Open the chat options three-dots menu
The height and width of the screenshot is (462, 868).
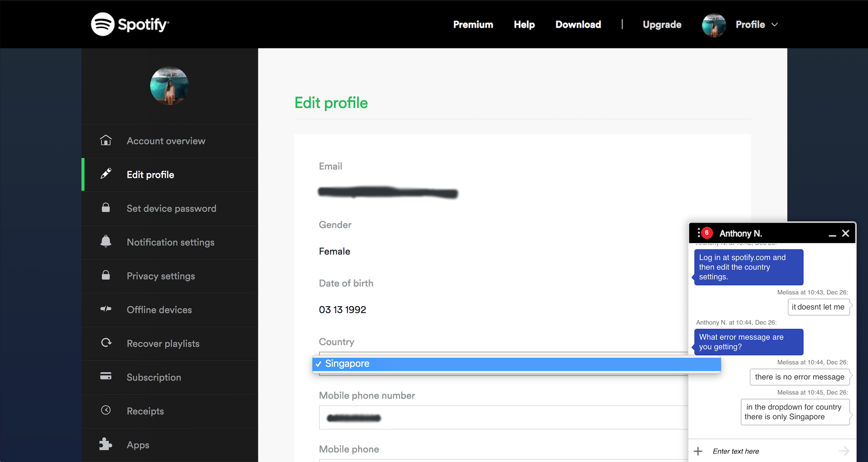coord(699,233)
